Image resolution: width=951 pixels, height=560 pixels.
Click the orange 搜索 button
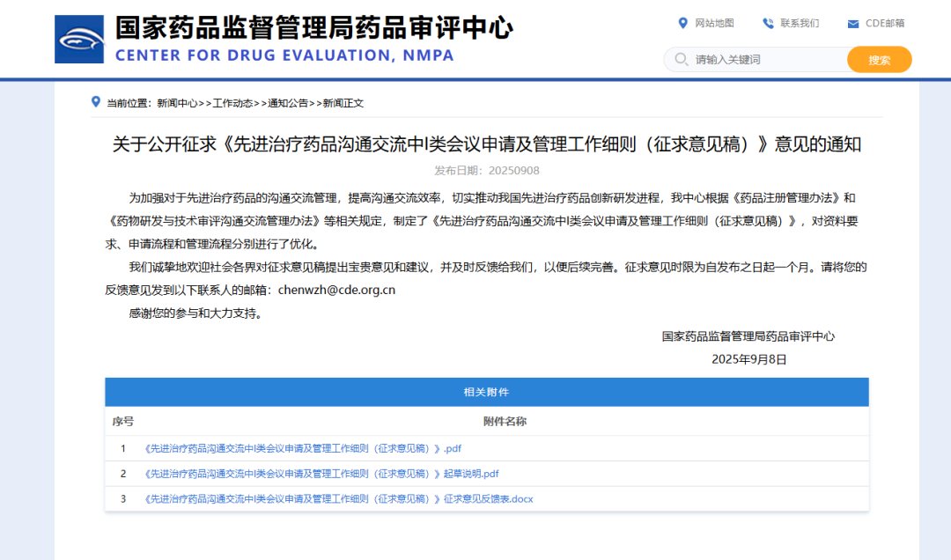coord(880,60)
